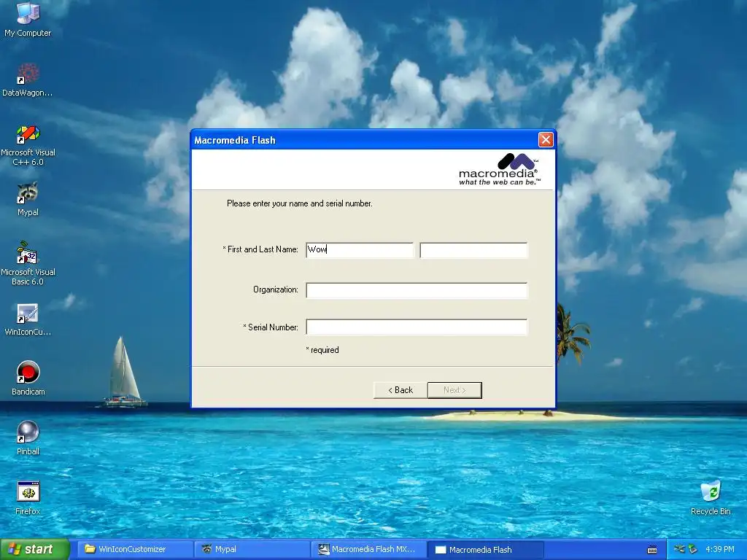The width and height of the screenshot is (747, 560).
Task: Switch to Macromedia Flash MX taskbar item
Action: [369, 549]
